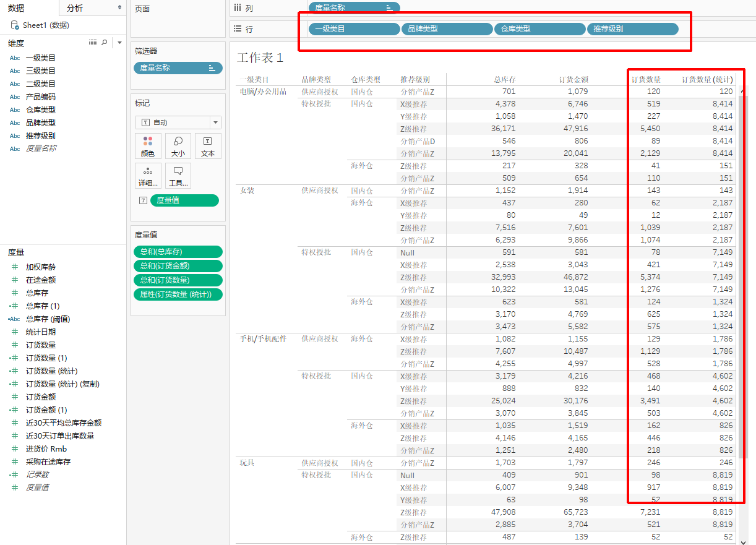The height and width of the screenshot is (545, 756).
Task: Click calculated icon of 记录数
Action: click(14, 474)
